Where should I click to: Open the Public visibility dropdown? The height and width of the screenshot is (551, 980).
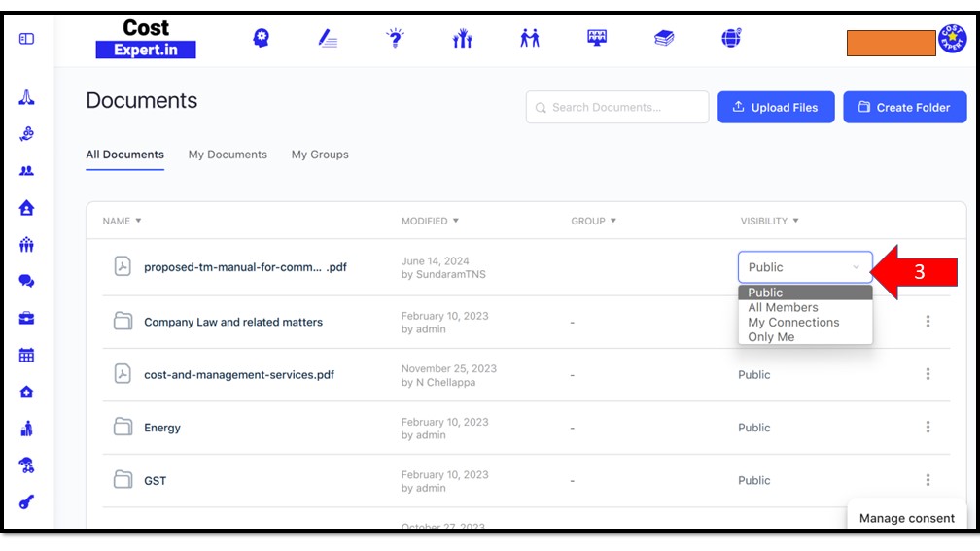[x=804, y=267]
